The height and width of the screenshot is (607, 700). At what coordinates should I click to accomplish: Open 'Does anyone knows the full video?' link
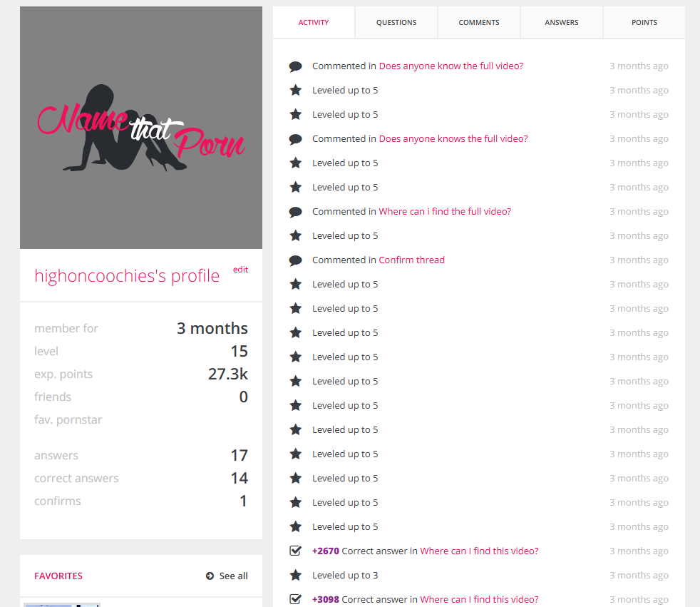coord(453,139)
